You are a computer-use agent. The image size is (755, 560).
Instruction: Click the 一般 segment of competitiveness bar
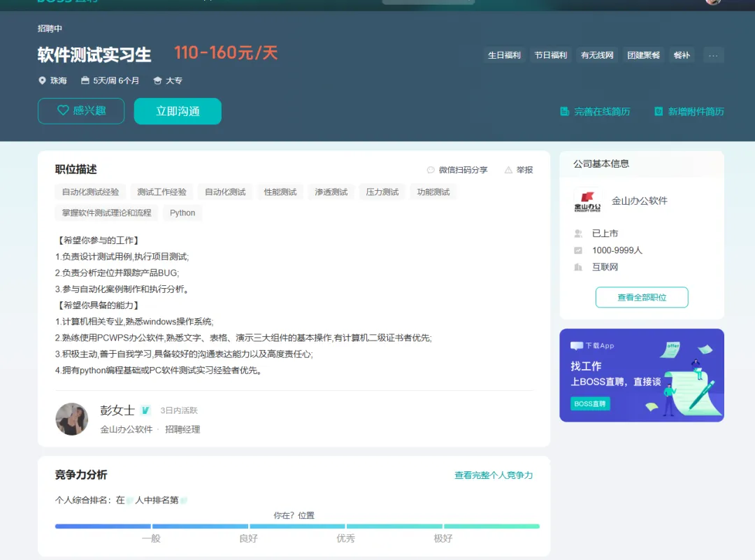click(x=103, y=526)
